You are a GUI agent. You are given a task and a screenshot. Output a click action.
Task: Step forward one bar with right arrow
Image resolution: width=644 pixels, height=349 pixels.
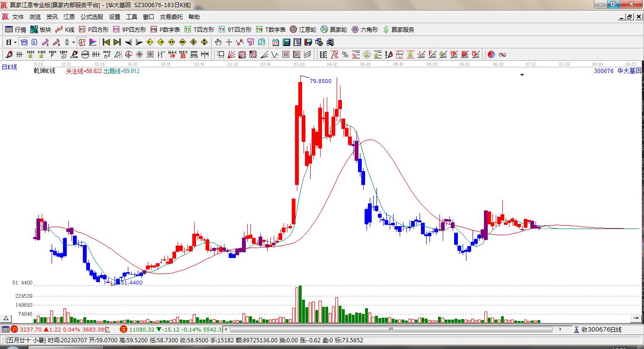click(139, 42)
